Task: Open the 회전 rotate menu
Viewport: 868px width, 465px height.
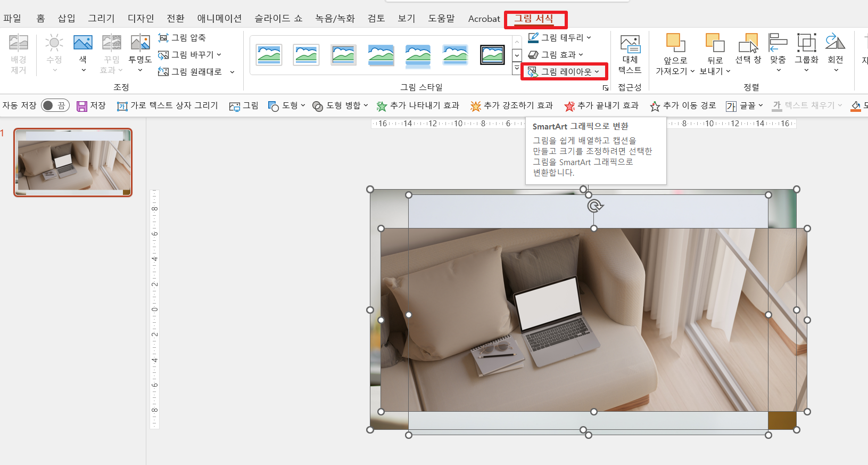Action: coord(836,53)
